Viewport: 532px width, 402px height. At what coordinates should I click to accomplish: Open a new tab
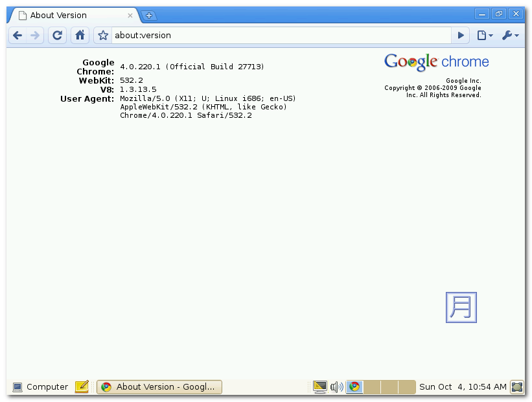pos(148,16)
